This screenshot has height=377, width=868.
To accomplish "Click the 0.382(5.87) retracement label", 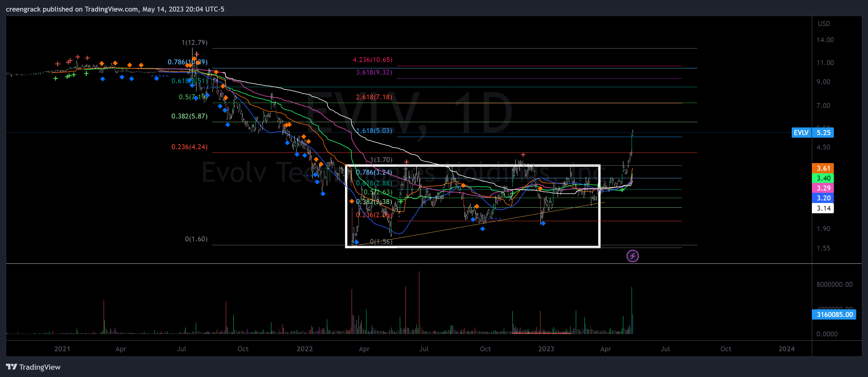I will (x=190, y=116).
